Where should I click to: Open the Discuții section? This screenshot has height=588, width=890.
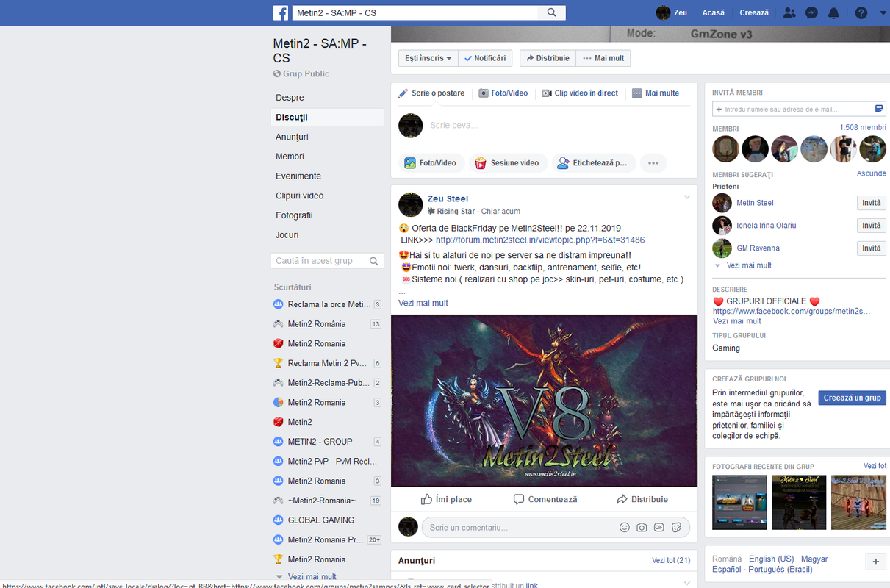[327, 118]
